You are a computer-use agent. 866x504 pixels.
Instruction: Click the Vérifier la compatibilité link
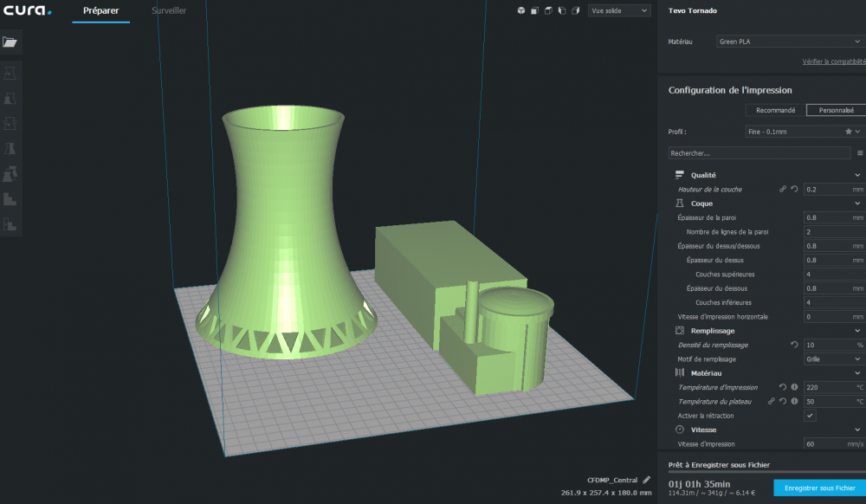834,61
